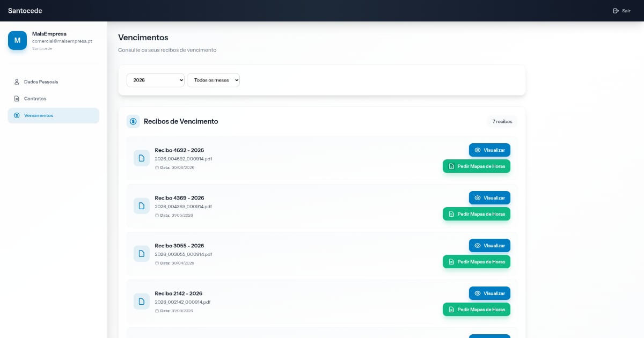Screen dimensions: 644x338
Task: Click file name 2026_004369_000914.pdf
Action: 183,207
